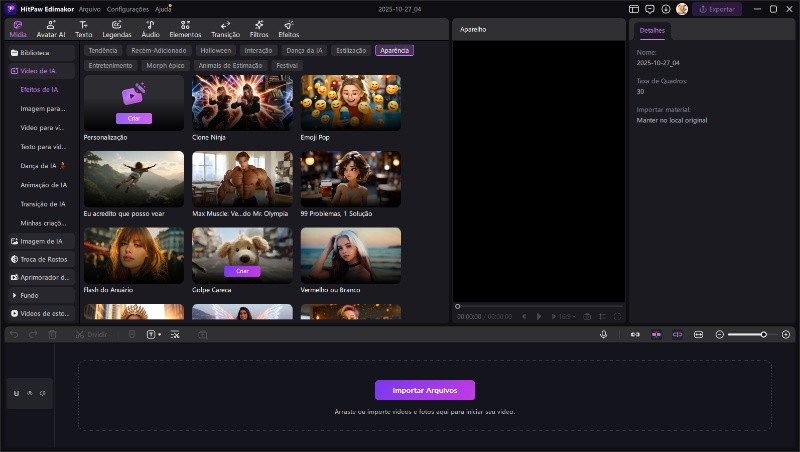
Task: Select the Legendas subtitles tool
Action: [116, 29]
